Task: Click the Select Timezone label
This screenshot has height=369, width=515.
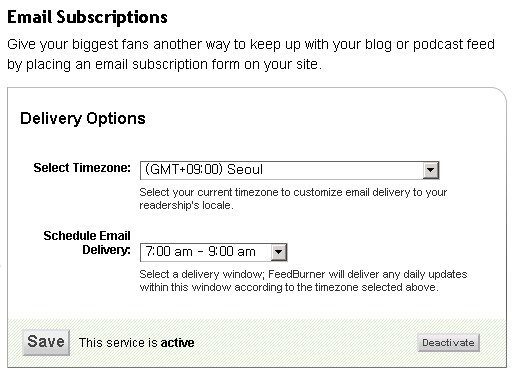Action: click(x=82, y=168)
